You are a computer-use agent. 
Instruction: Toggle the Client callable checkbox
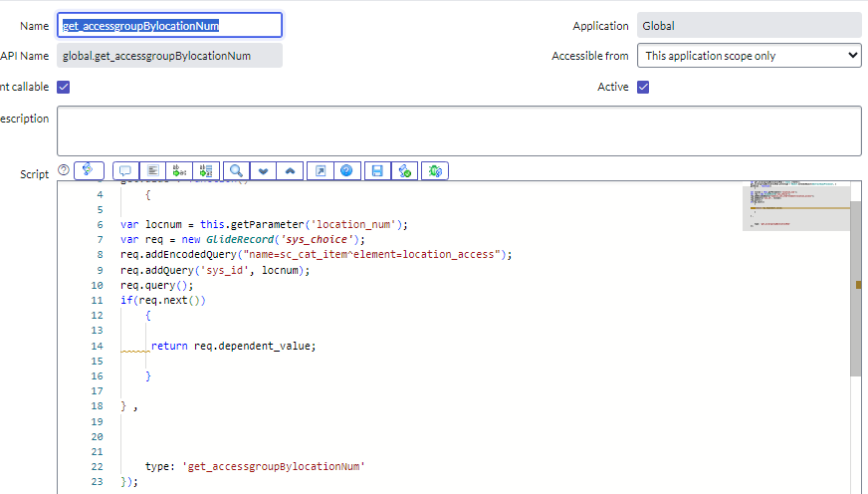pos(63,87)
